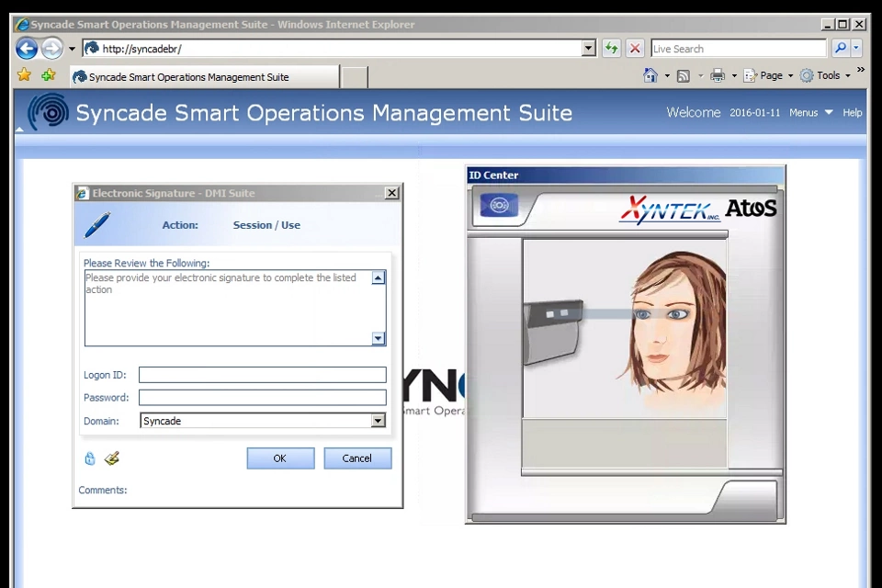The height and width of the screenshot is (588, 882).
Task: Stop loading with the red X icon
Action: (635, 49)
